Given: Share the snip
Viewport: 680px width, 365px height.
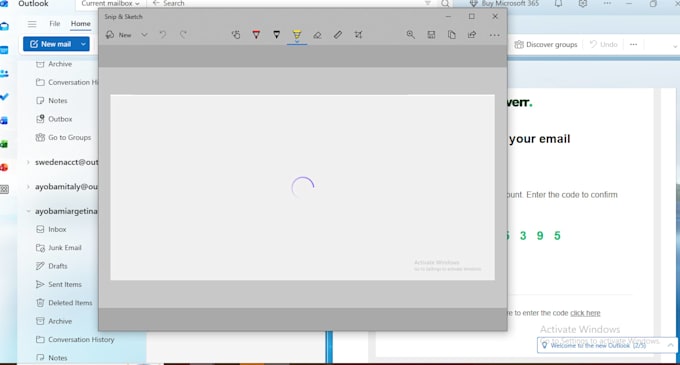Looking at the screenshot, I should 472,35.
